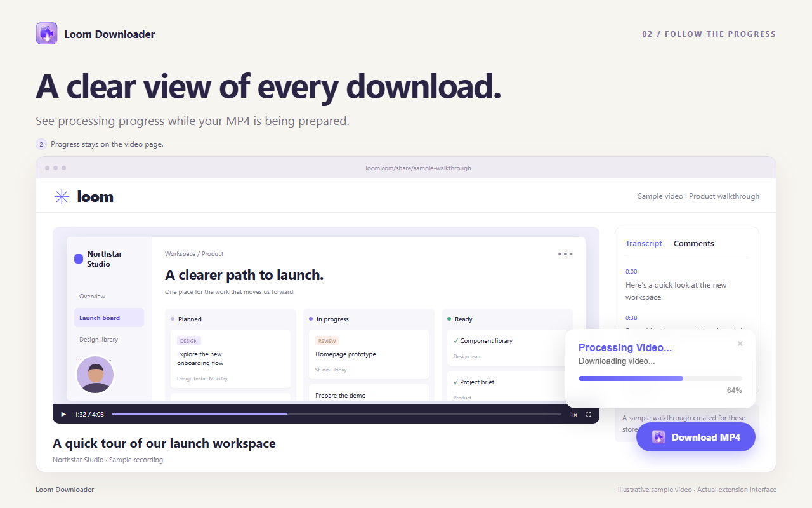Image resolution: width=812 pixels, height=508 pixels.
Task: Click the presenter avatar bubble
Action: 95,375
